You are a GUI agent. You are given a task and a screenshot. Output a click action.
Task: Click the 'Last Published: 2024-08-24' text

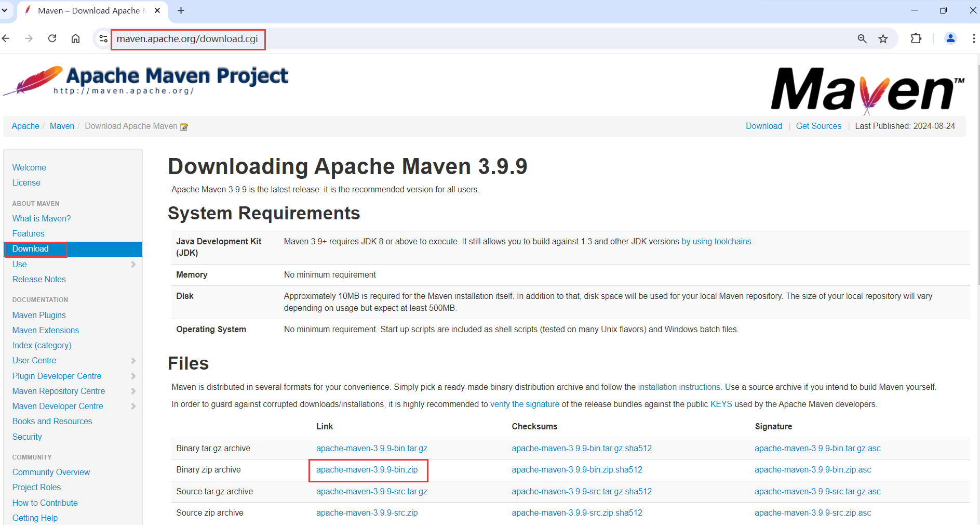click(905, 126)
